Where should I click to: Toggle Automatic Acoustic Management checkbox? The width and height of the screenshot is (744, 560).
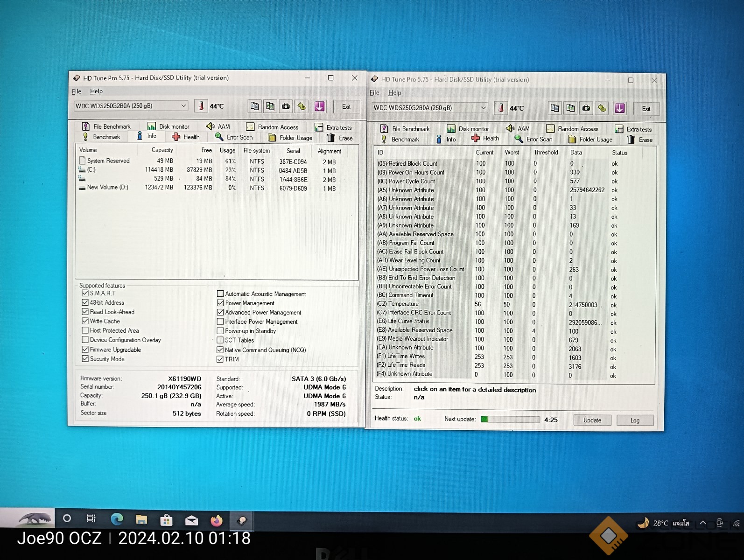coord(220,294)
